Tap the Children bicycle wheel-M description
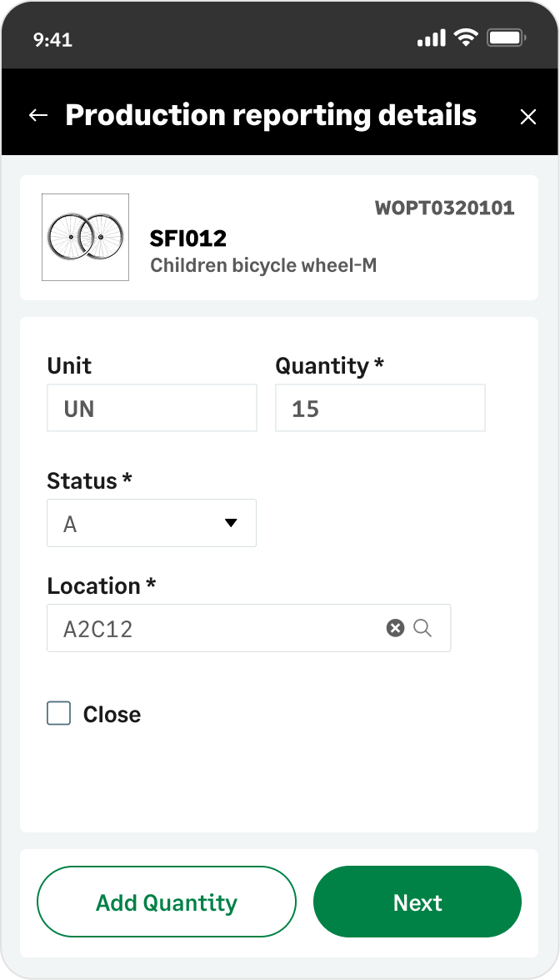 (263, 265)
